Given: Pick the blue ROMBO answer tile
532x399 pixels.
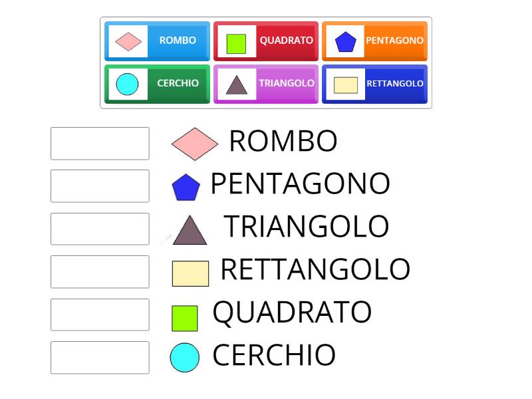Looking at the screenshot, I should [157, 41].
